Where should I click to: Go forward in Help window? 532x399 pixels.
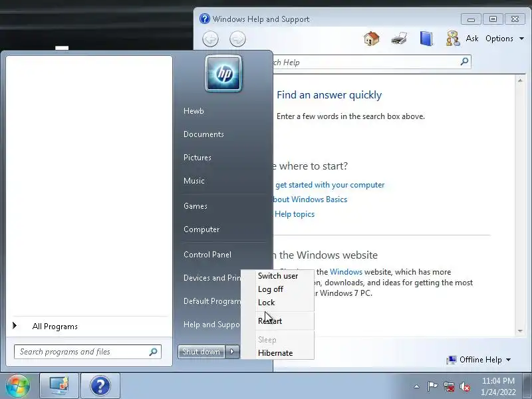point(237,39)
